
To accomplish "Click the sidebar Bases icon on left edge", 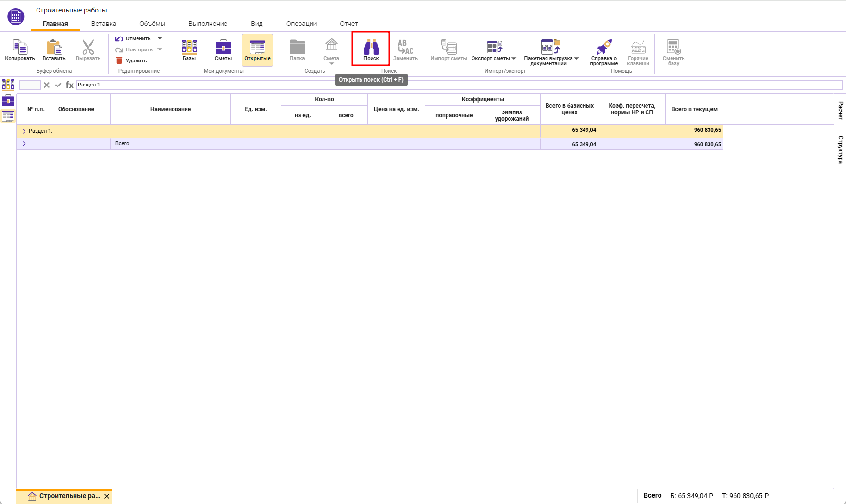I will (x=8, y=85).
